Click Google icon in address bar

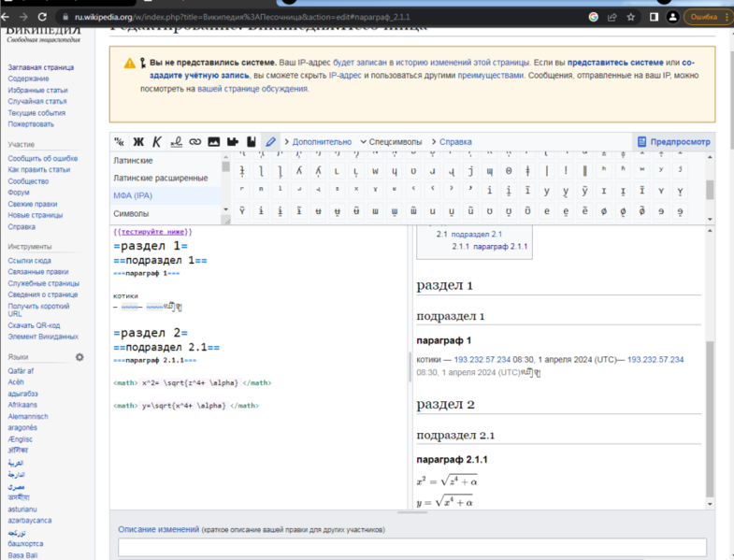point(593,17)
